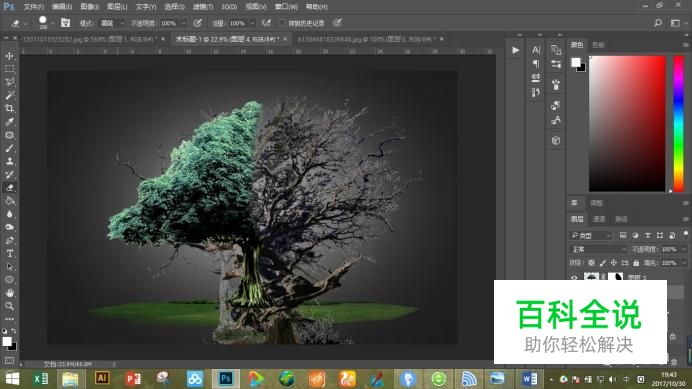Image resolution: width=692 pixels, height=389 pixels.
Task: Open Illustrator from the taskbar
Action: (102, 378)
